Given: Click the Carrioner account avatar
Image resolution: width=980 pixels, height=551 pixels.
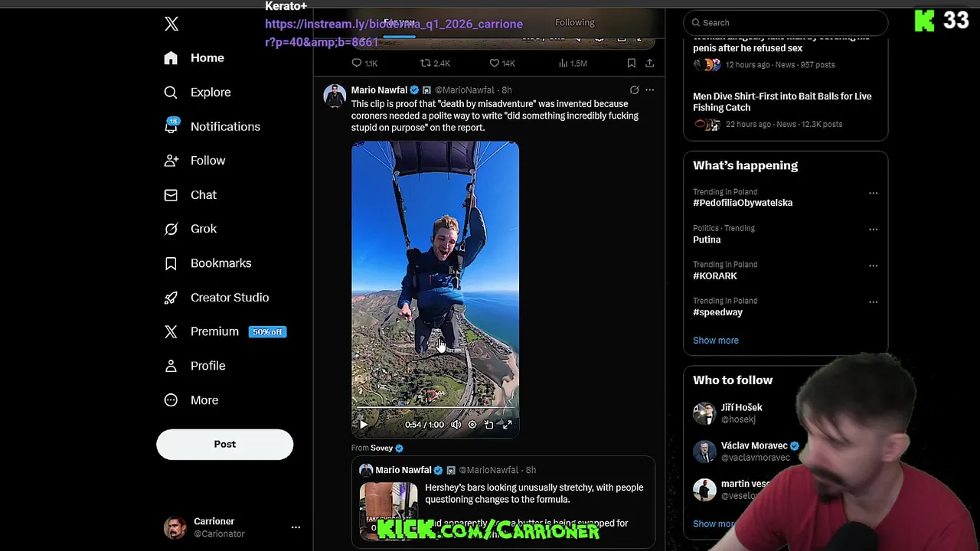Looking at the screenshot, I should pos(175,527).
